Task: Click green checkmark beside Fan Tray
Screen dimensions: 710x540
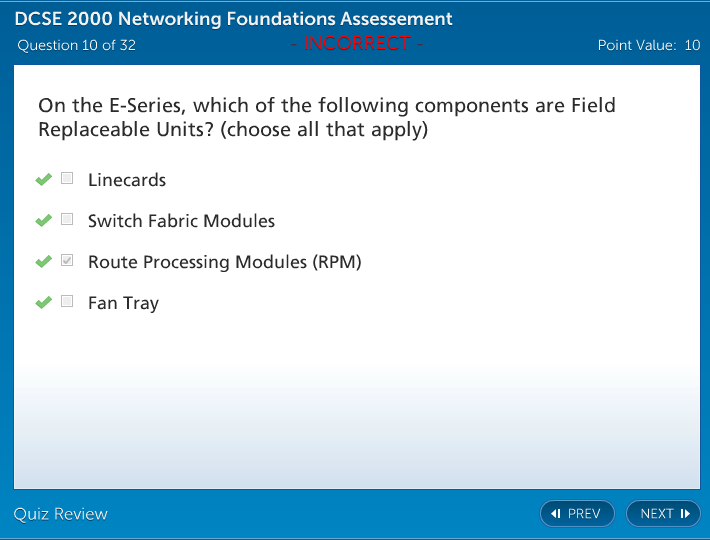Action: [43, 302]
